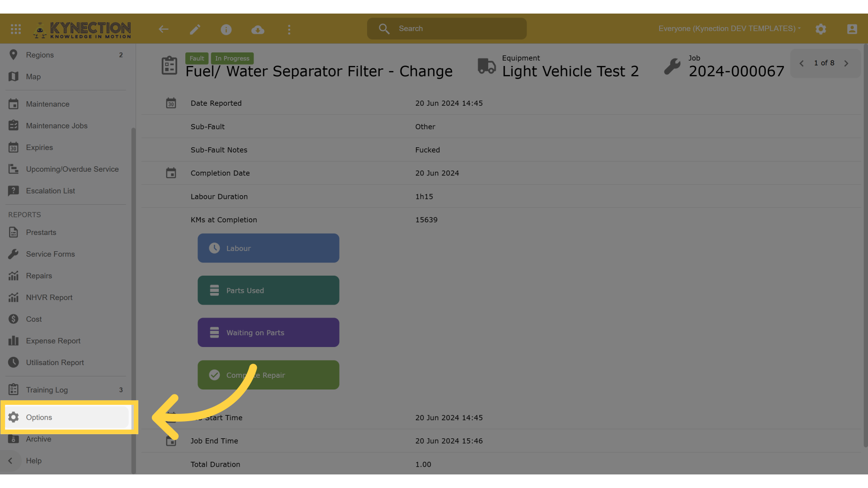Click the Kynection logo
Screen dimensions: 868x488
(82, 30)
